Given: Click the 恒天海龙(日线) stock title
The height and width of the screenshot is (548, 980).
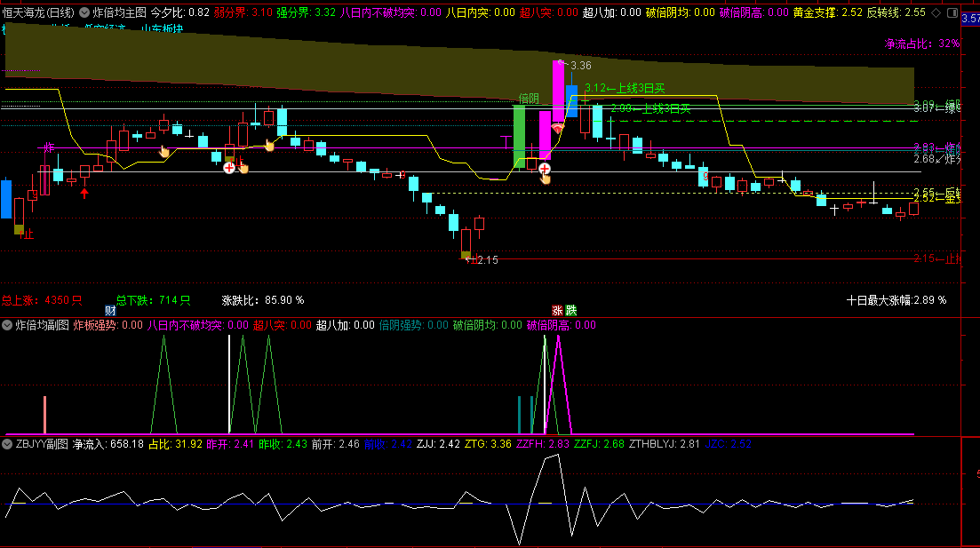Looking at the screenshot, I should point(38,12).
